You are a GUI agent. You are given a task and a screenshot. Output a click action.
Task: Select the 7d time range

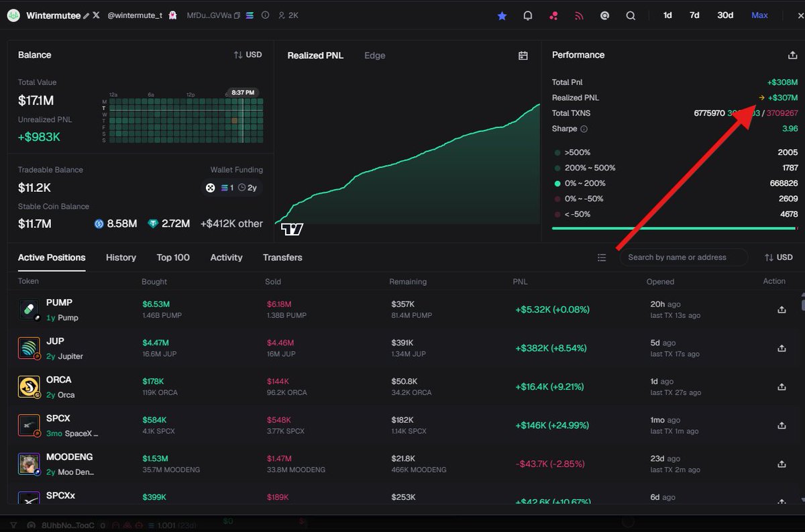694,15
